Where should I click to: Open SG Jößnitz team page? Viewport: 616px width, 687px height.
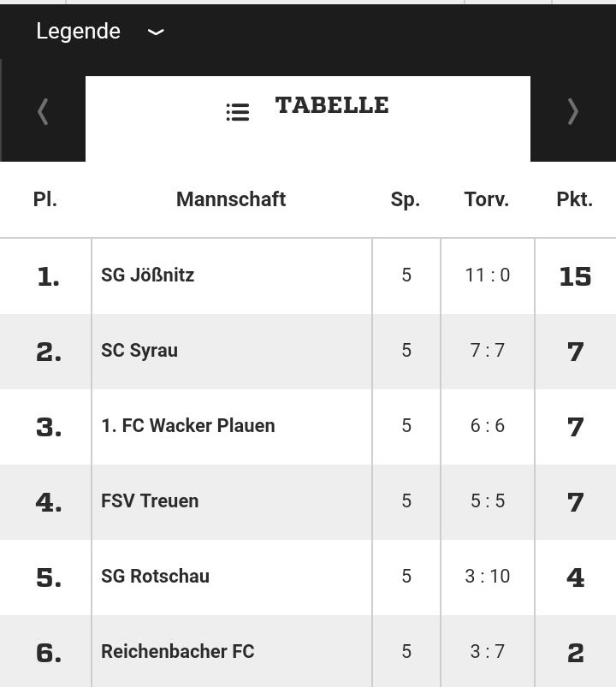147,275
